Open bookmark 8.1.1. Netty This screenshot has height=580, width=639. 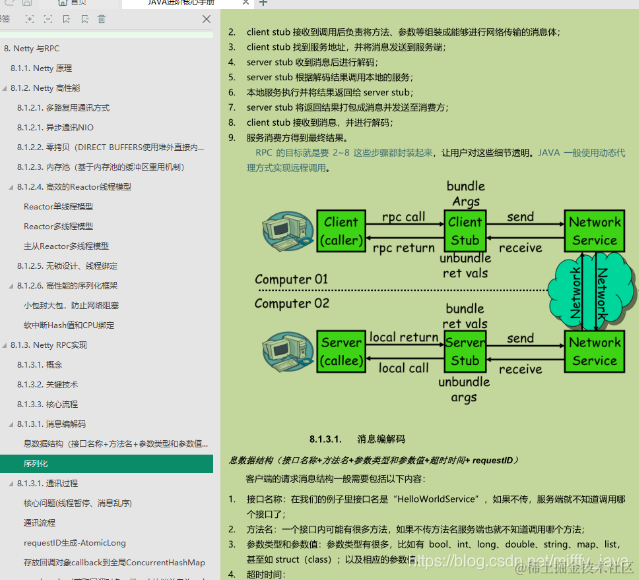coord(41,68)
